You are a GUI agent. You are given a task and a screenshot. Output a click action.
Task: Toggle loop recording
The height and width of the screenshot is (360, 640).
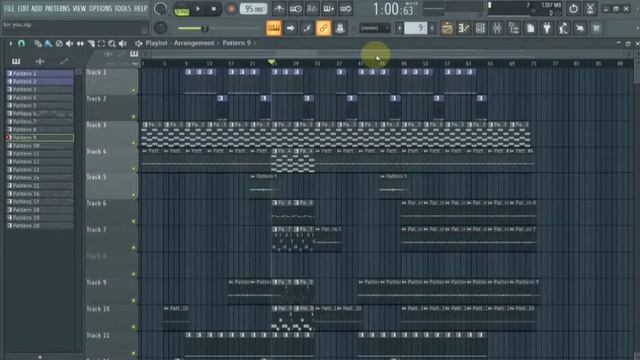346,9
